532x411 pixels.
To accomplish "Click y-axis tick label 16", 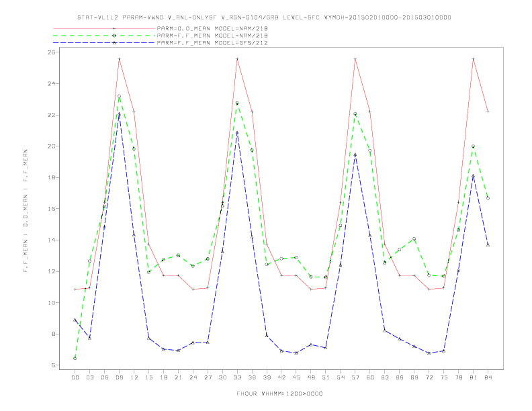I will click(51, 209).
